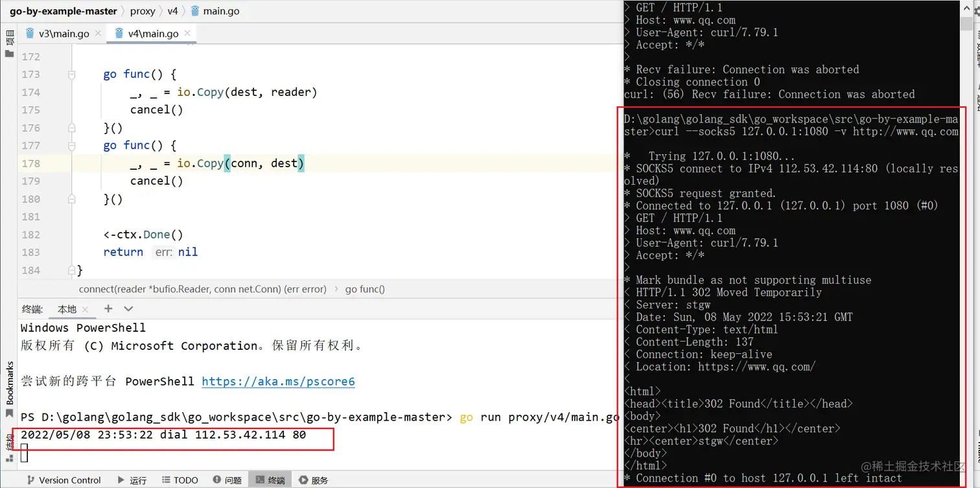The height and width of the screenshot is (488, 980).
Task: Click fold end marker at line 176
Action: pyautogui.click(x=72, y=128)
